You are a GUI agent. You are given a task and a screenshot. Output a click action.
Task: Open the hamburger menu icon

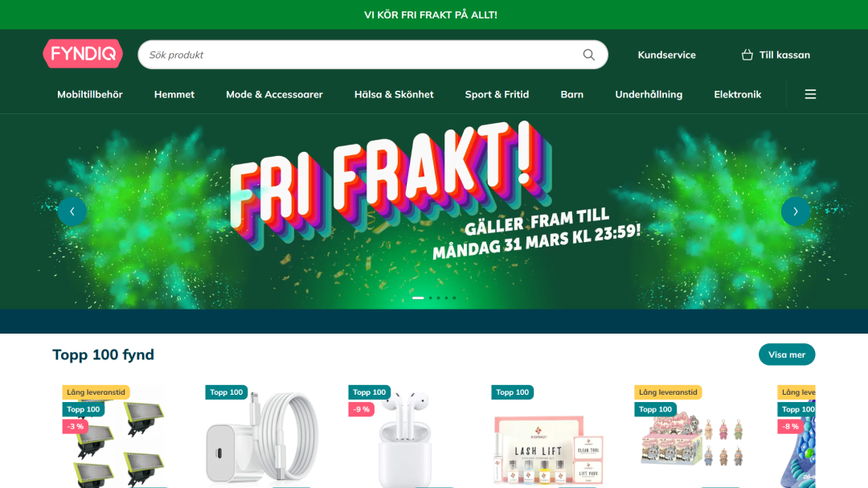810,94
